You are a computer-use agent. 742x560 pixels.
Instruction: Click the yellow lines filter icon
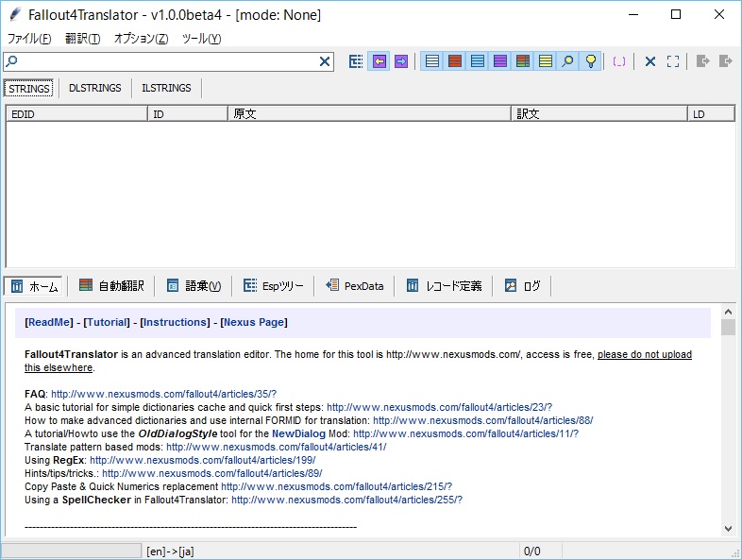[x=546, y=61]
